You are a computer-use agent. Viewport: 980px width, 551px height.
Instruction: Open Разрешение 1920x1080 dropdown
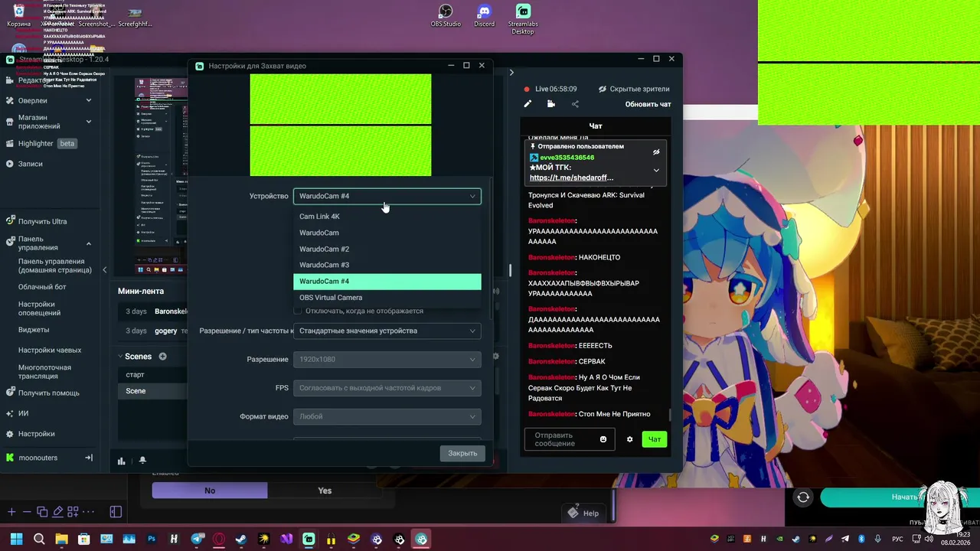pos(387,360)
